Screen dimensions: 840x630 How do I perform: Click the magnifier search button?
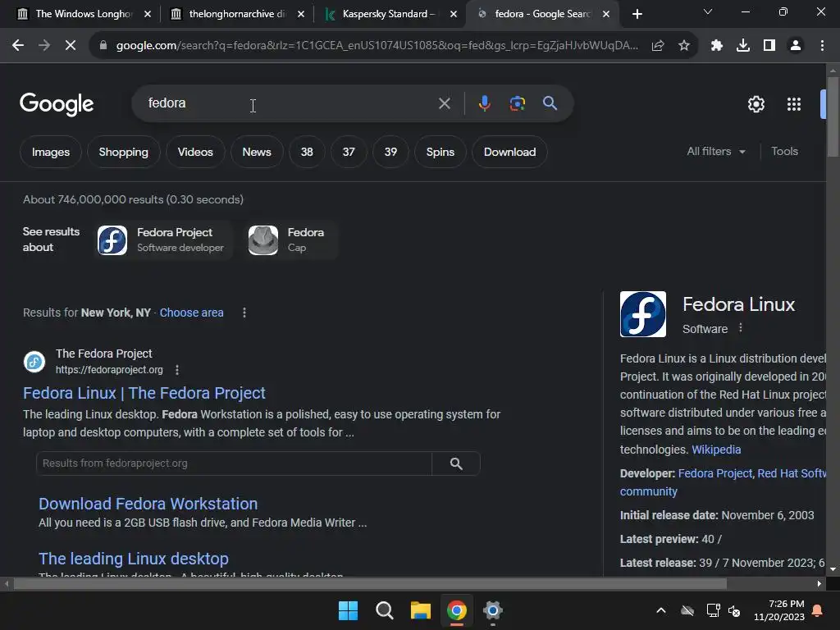tap(550, 103)
